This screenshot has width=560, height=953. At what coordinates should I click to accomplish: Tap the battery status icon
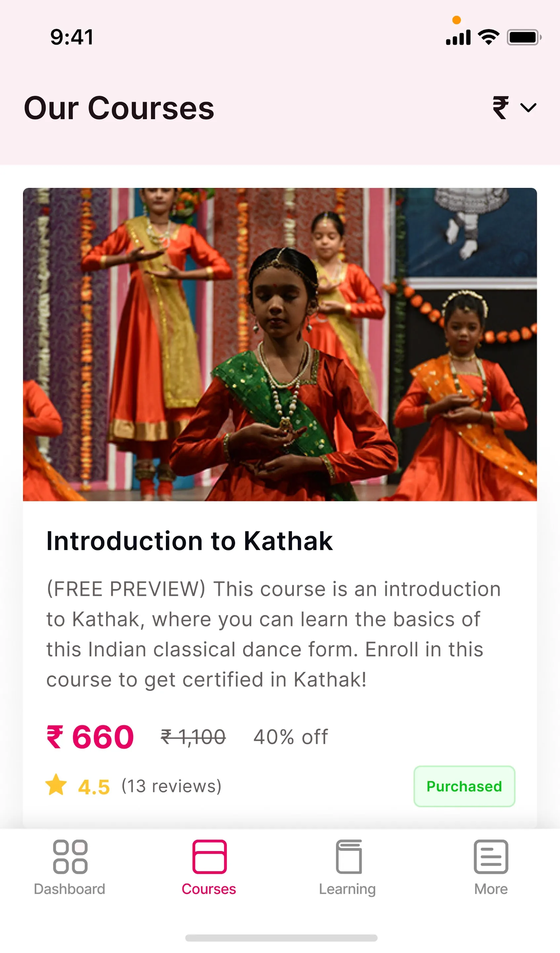pyautogui.click(x=524, y=37)
